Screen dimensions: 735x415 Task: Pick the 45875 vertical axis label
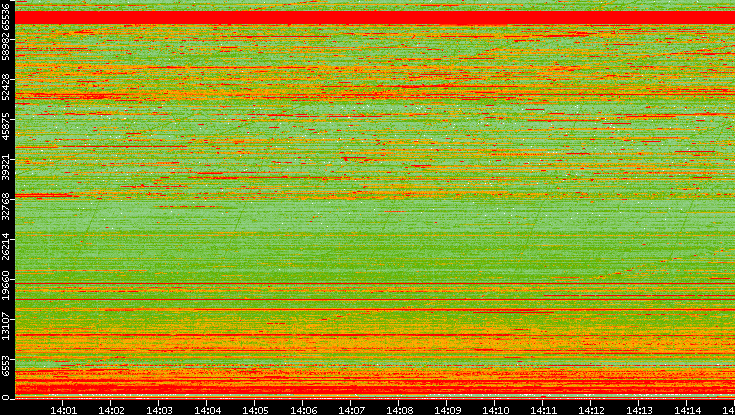(x=6, y=125)
